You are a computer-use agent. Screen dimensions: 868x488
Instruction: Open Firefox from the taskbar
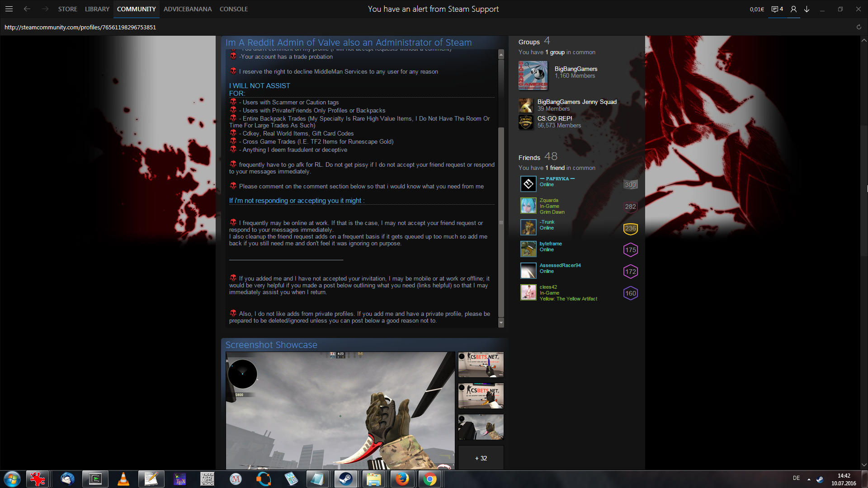point(402,479)
